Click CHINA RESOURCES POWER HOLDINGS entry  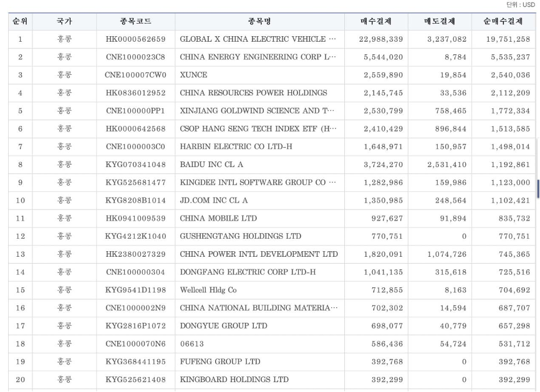(x=253, y=93)
